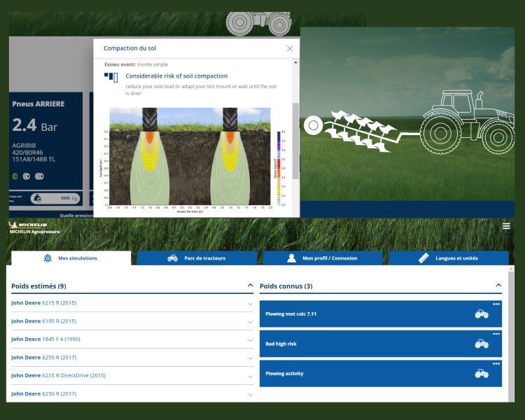Click AGRIBIB 420/80R46 tire description

(x=34, y=153)
